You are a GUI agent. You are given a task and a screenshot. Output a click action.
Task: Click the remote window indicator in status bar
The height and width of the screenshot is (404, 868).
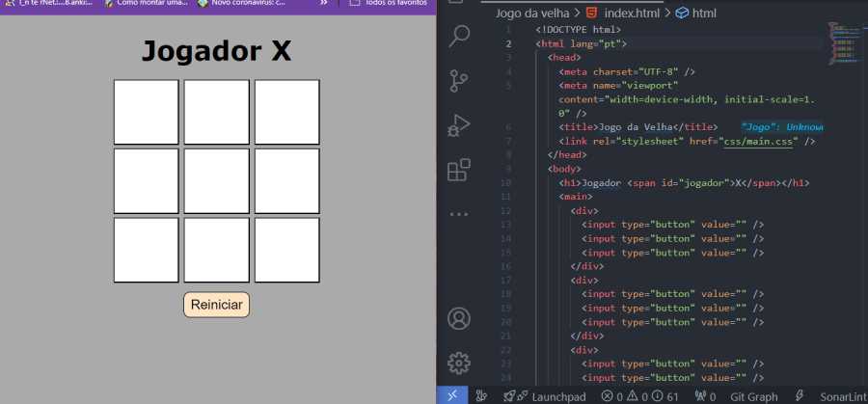[x=452, y=395]
